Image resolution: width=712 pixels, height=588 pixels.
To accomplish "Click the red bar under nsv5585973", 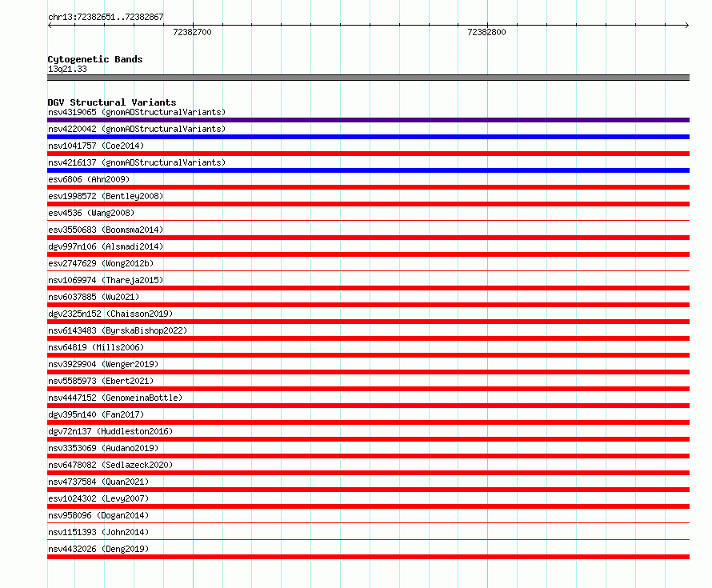I will pos(368,389).
